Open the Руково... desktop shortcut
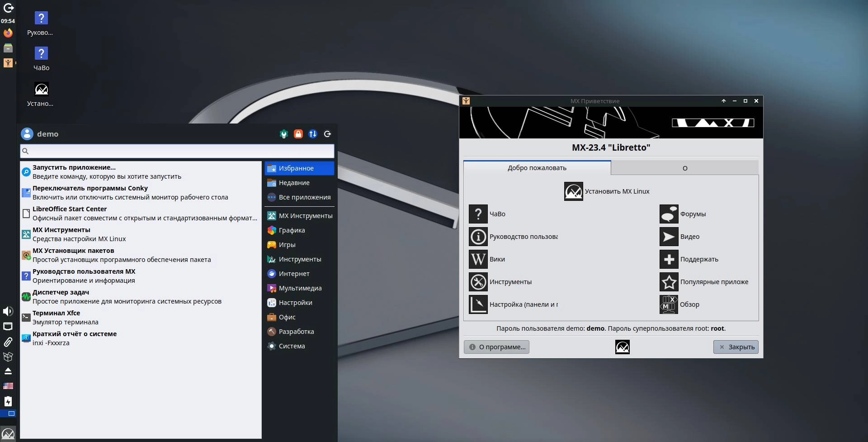This screenshot has height=442, width=868. (x=41, y=24)
